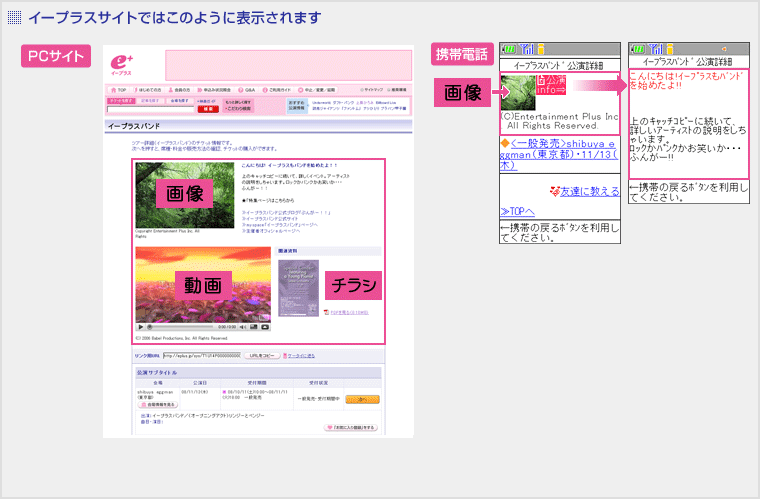
Task: Click the purple flyer thumbnail
Action: coord(299,288)
